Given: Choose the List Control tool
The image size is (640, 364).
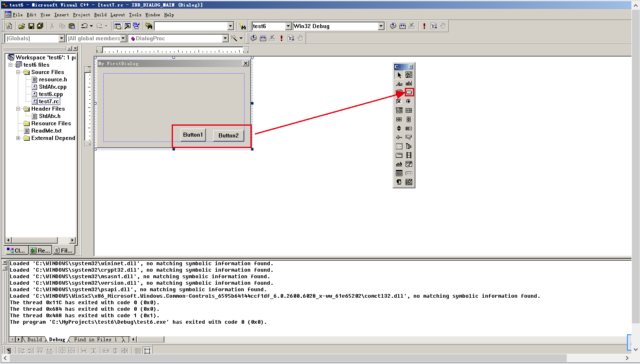Looking at the screenshot, I should point(399,146).
